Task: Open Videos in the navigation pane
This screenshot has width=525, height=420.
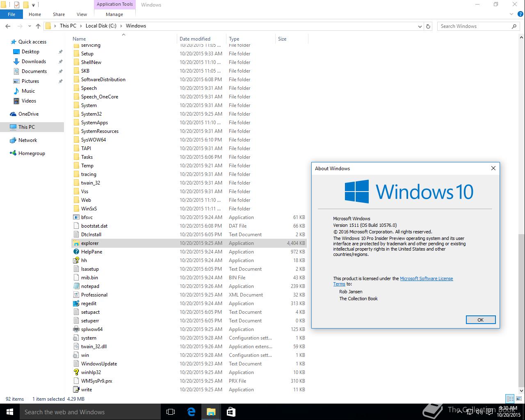Action: [29, 101]
